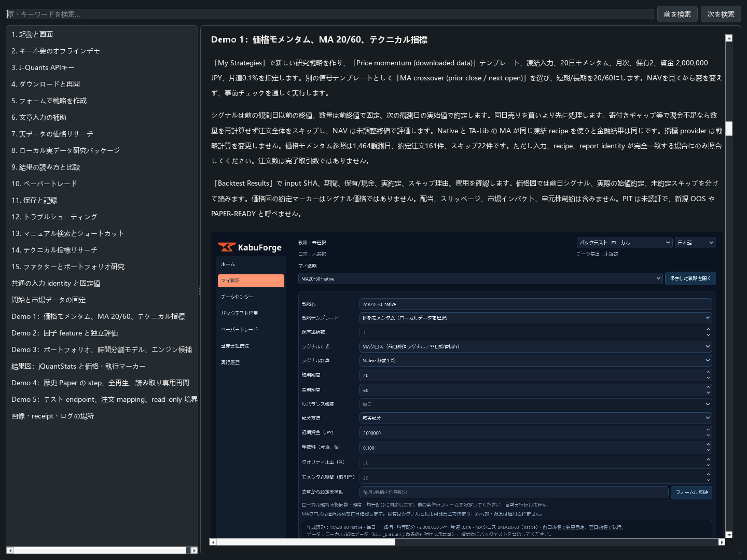Image resolution: width=747 pixels, height=560 pixels.
Task: Open chapter 7. 実データの価格リサーチ
Action: [102, 134]
